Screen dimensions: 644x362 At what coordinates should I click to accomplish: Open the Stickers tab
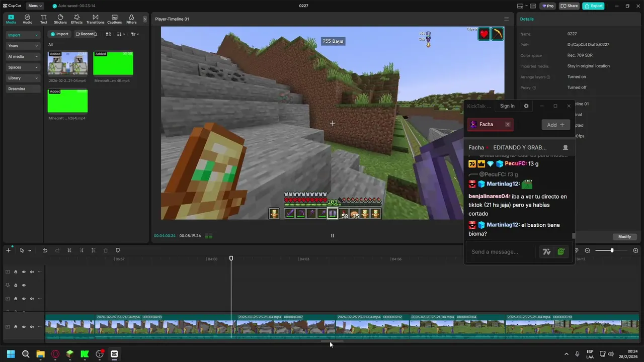60,19
